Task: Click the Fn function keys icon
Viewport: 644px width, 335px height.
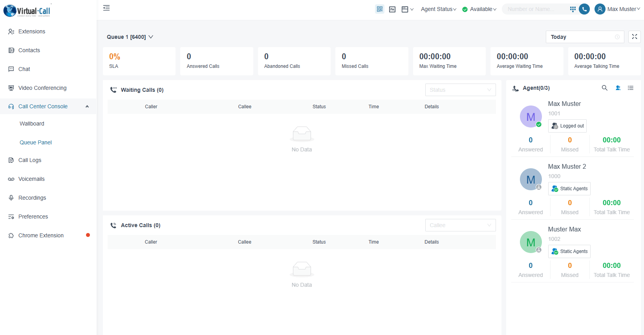Action: [392, 9]
